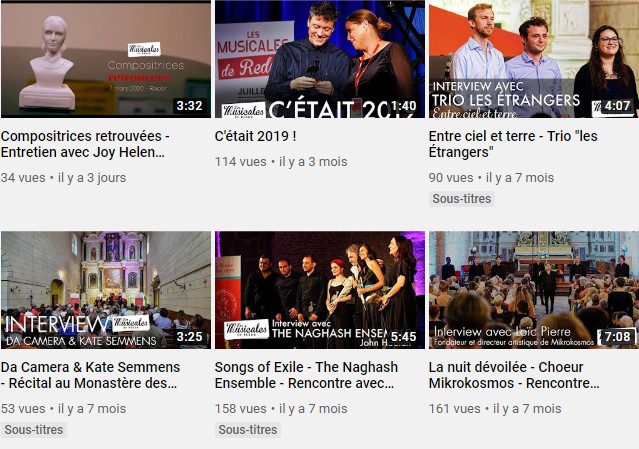Click title 'Da Camera & Kate Semmens - Récital'
The image size is (639, 449).
tap(90, 375)
